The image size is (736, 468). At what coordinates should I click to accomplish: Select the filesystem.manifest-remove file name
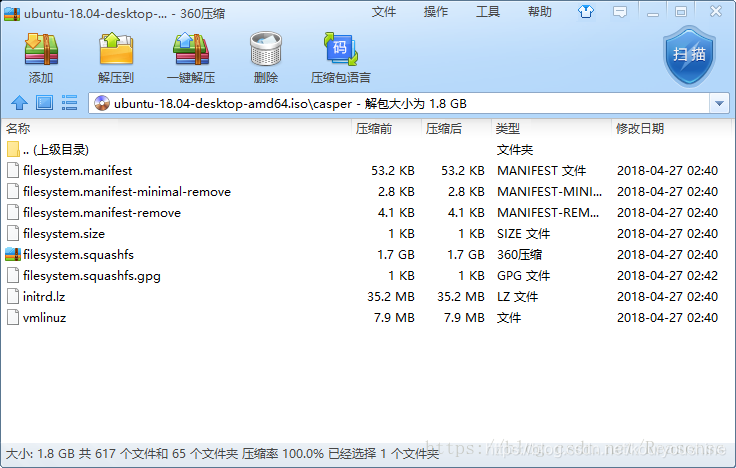pyautogui.click(x=102, y=213)
